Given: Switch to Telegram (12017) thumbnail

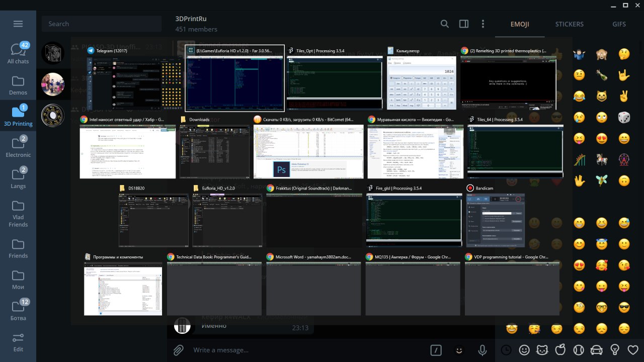Looking at the screenshot, I should tap(134, 78).
